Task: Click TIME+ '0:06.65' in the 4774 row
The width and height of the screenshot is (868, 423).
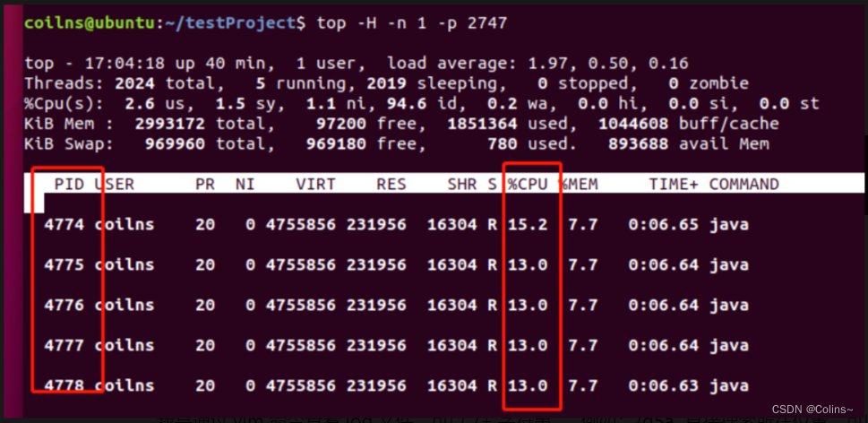Action: (663, 224)
